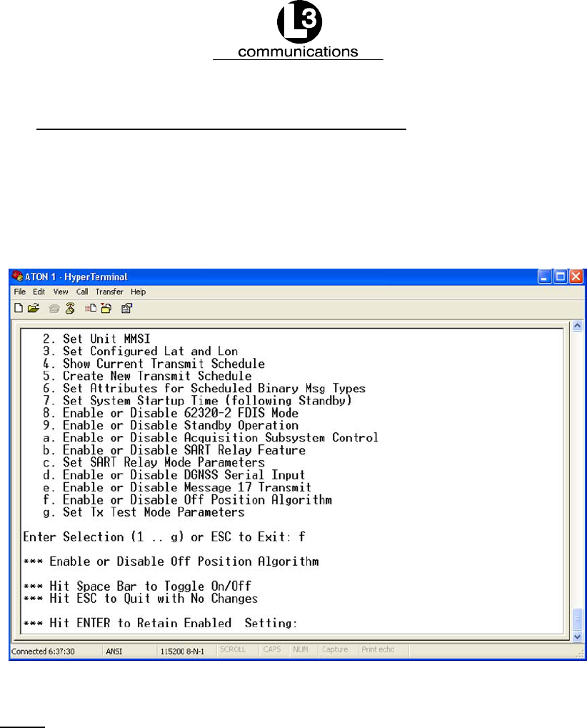Click the SCROLL status indicator
Screen dimensions: 587x728
click(x=233, y=649)
